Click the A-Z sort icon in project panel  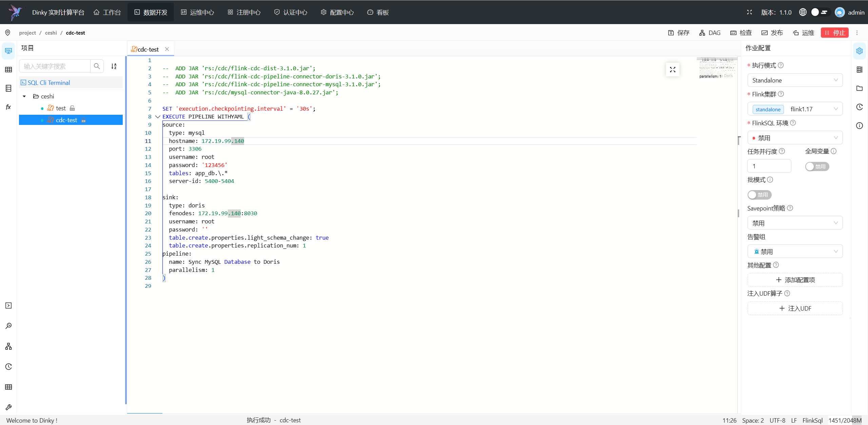[x=114, y=66]
